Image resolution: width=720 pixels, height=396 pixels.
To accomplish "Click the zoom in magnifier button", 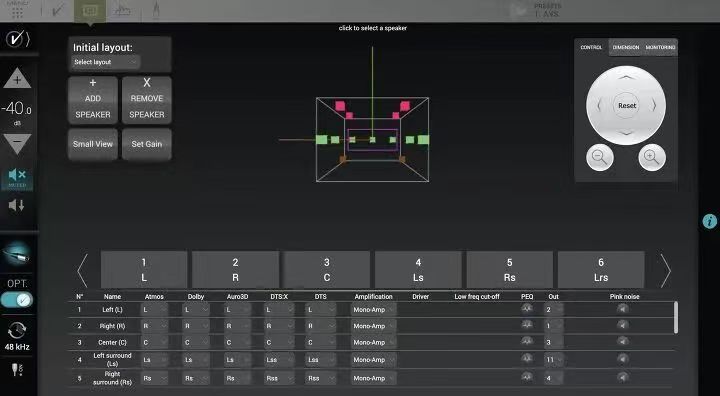I will (652, 158).
